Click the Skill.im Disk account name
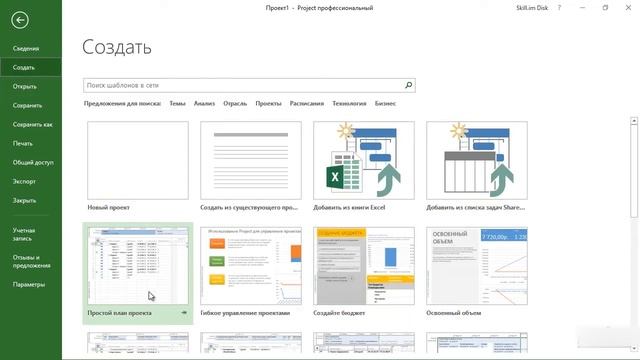The width and height of the screenshot is (640, 360). [x=532, y=8]
